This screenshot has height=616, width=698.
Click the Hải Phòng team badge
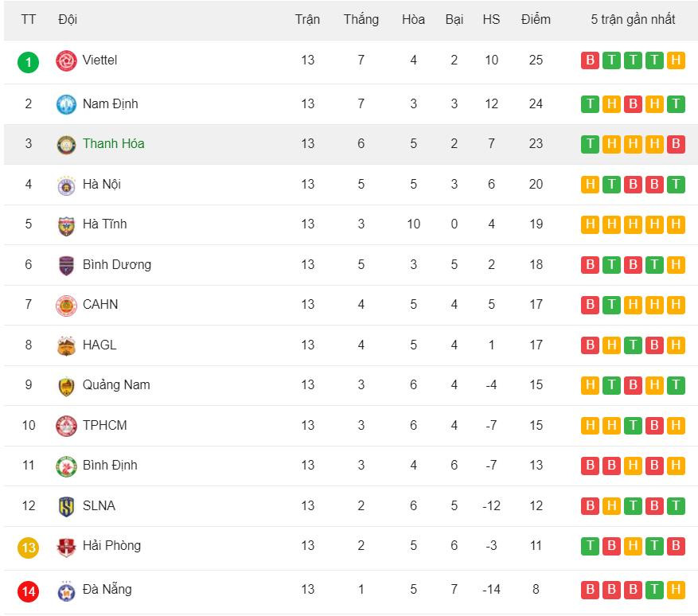coord(66,547)
